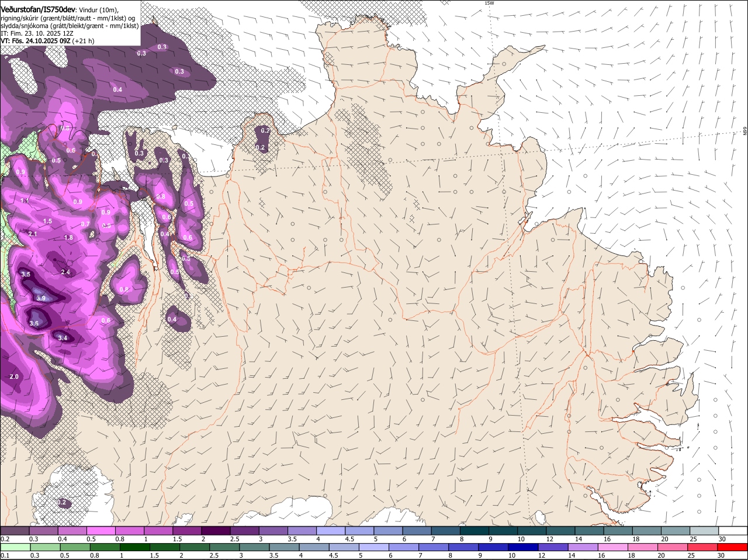Click the 3.5 label in the upper legend row
Screen dimensions: 748x560
(292, 539)
